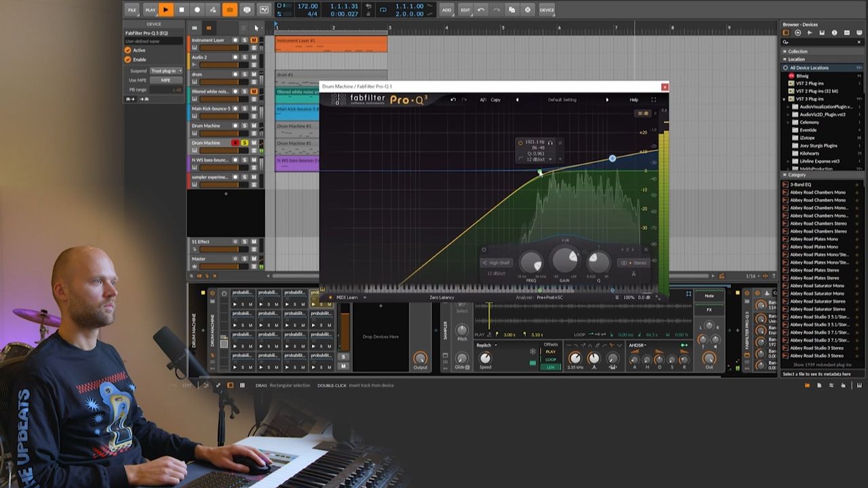The image size is (868, 488).
Task: Click the Pro-Q 3 undo arrow
Action: click(x=453, y=100)
